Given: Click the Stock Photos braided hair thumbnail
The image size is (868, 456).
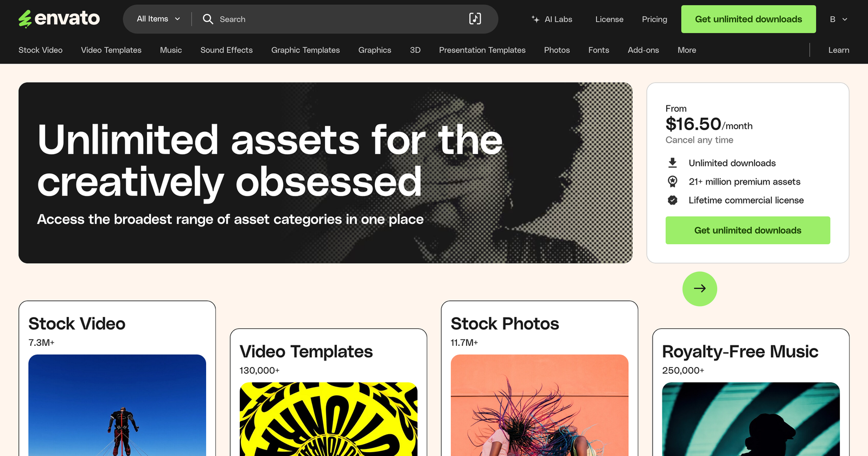Looking at the screenshot, I should (539, 405).
